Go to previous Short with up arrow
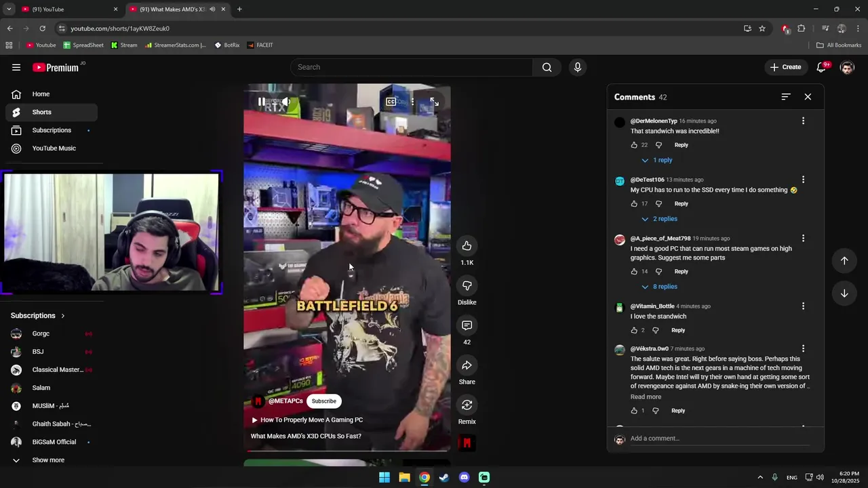Viewport: 868px width, 488px height. click(844, 260)
